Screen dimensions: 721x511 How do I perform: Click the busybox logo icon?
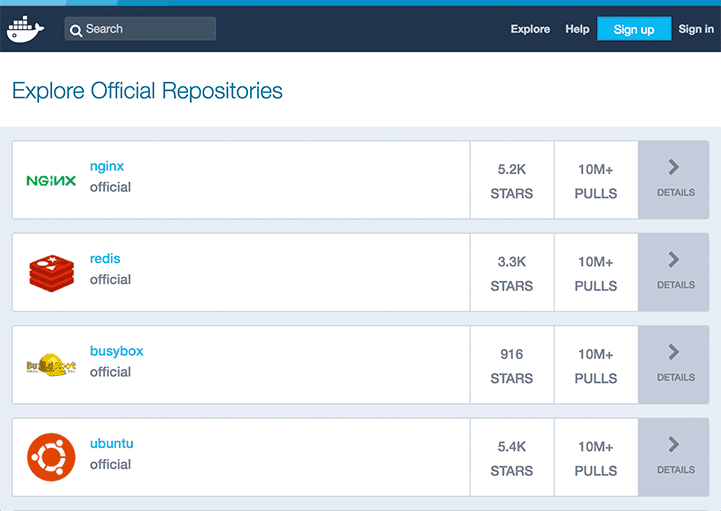click(x=51, y=365)
